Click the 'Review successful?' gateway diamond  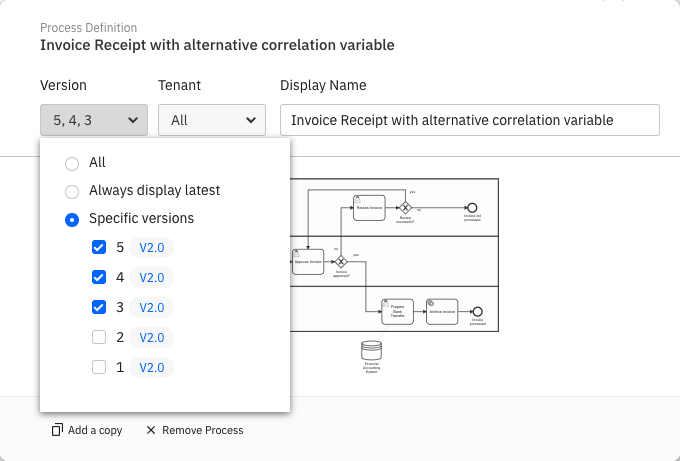point(405,207)
